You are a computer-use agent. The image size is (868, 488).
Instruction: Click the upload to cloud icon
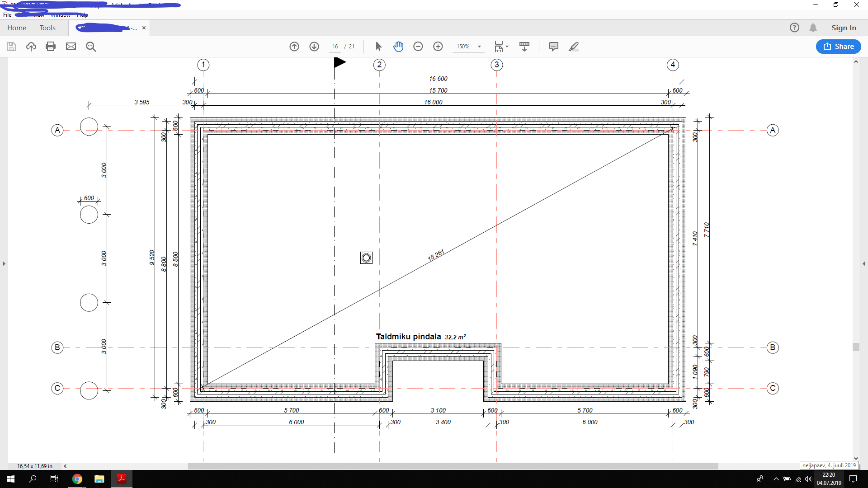coord(31,47)
